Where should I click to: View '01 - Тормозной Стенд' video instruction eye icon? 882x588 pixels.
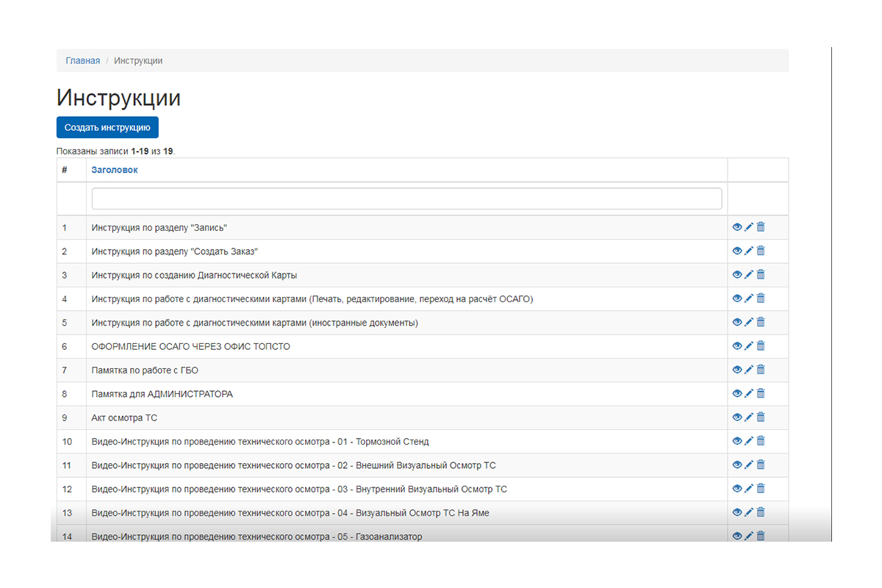point(737,441)
